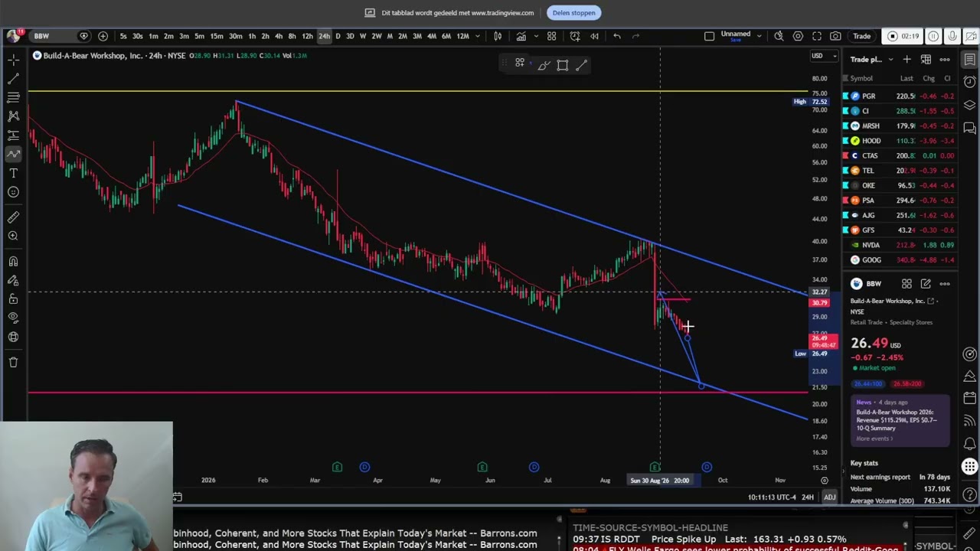Switch to the W weekly timeframe
Viewport: 980px width, 551px height.
(x=362, y=36)
